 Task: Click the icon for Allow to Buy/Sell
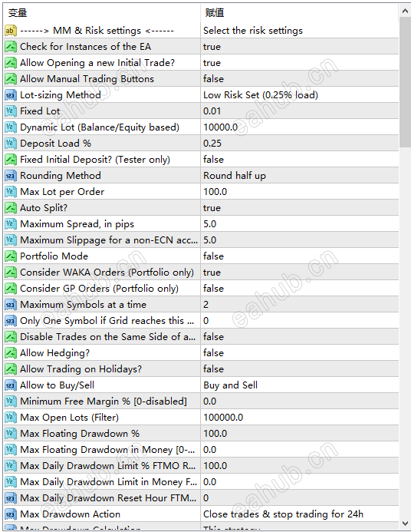pyautogui.click(x=11, y=385)
